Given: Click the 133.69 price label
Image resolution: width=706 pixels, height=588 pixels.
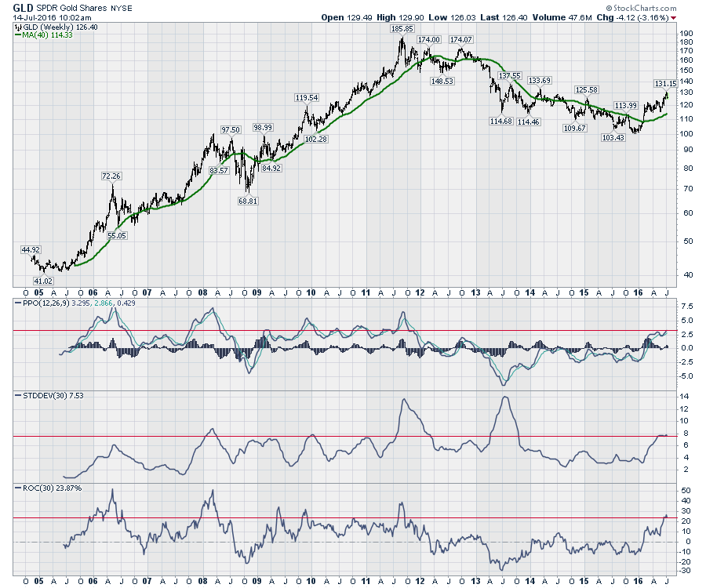Looking at the screenshot, I should point(540,81).
